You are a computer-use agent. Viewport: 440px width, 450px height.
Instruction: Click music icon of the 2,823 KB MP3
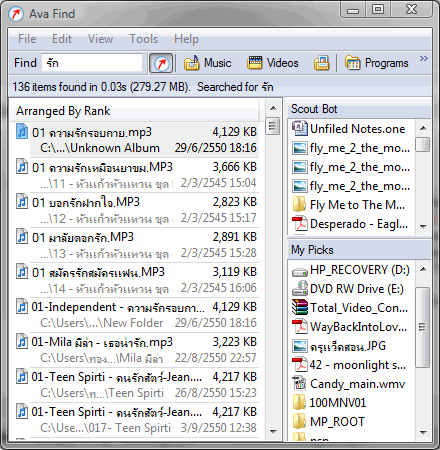click(22, 201)
